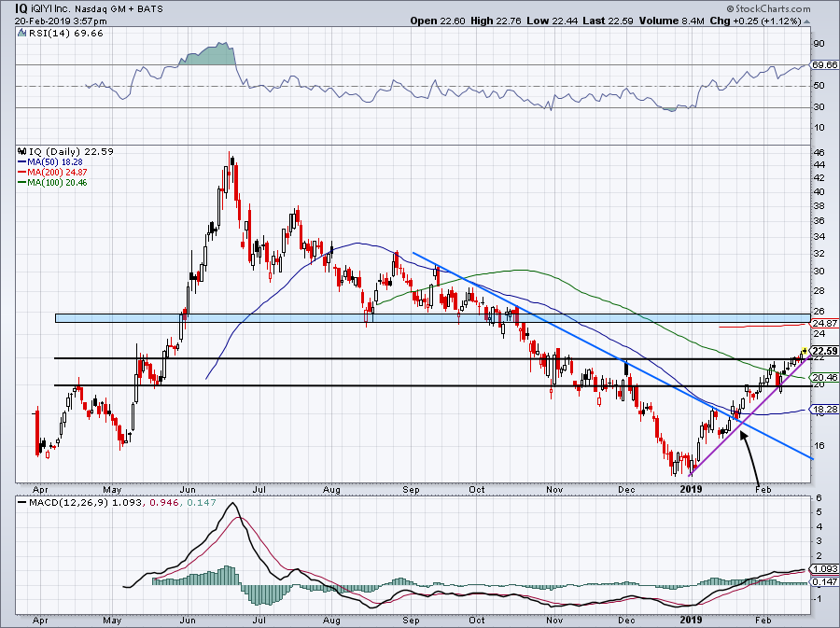Click the Last 22.59 quote value
840x628 pixels.
[x=608, y=21]
